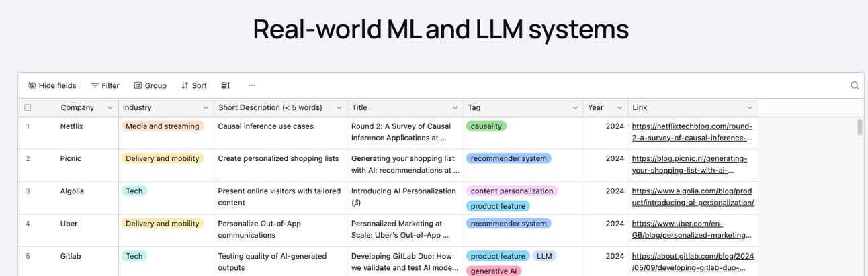Click "Round 2: A Survey of Causal" title cell
The image size is (868, 276).
[405, 132]
